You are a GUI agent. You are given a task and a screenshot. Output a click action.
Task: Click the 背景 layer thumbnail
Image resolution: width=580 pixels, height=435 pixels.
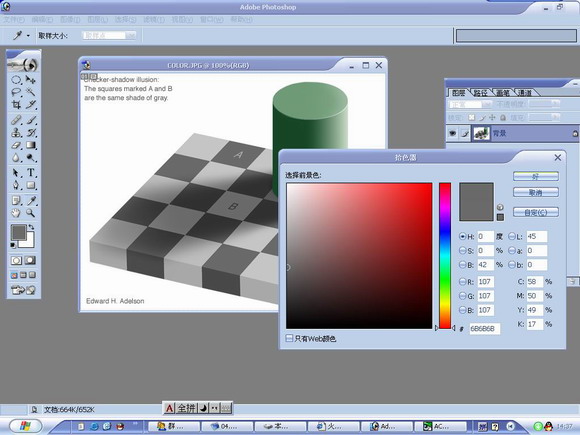point(481,133)
